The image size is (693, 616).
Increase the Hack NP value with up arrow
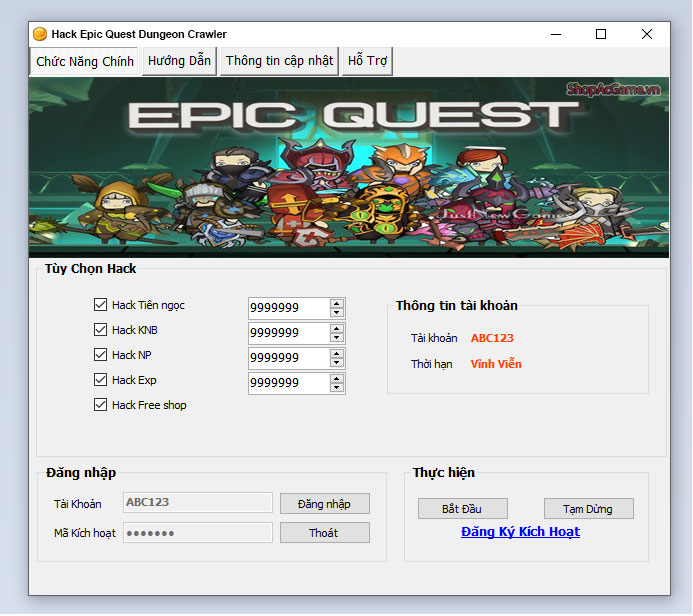point(337,354)
